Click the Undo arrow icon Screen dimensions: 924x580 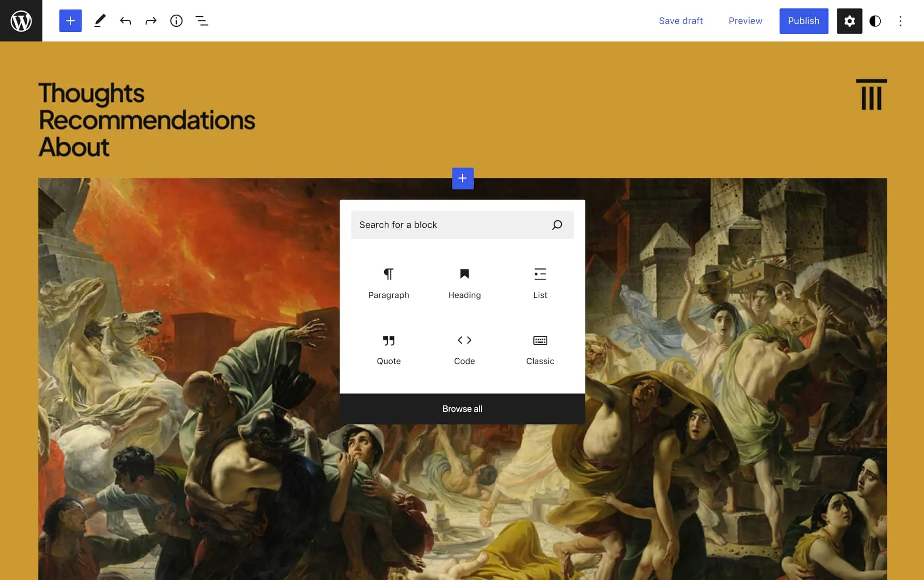(124, 21)
